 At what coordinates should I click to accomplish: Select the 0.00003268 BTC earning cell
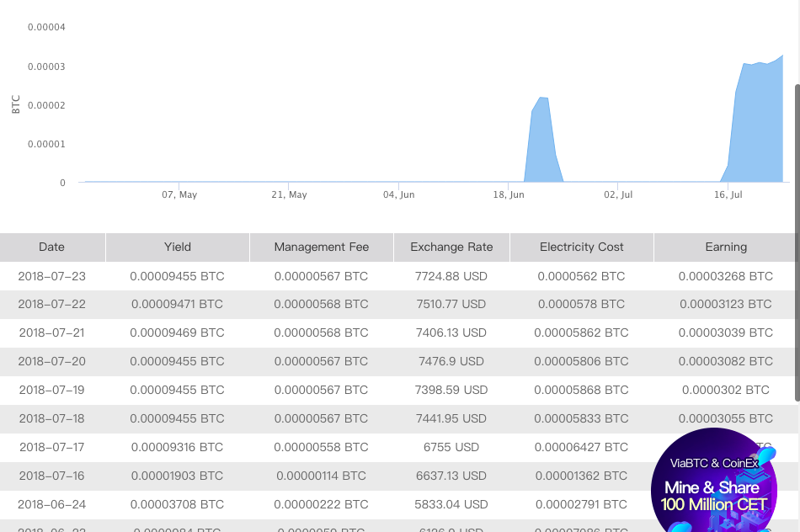(x=725, y=276)
